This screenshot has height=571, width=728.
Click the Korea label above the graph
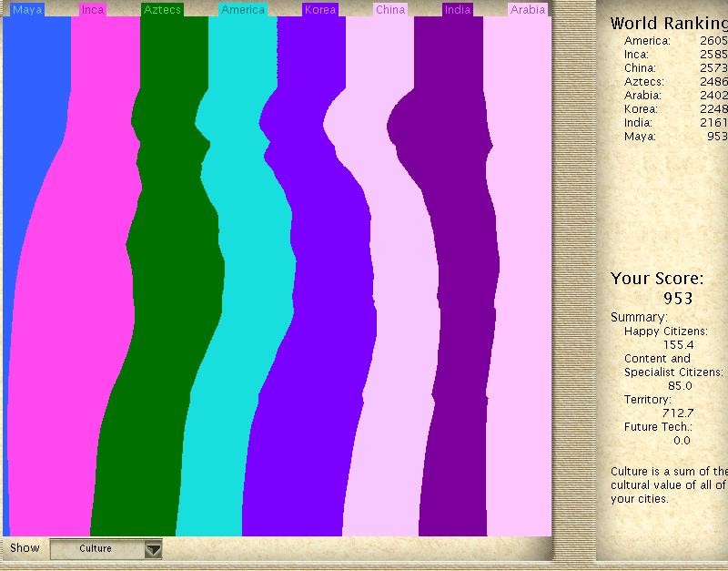pyautogui.click(x=320, y=10)
